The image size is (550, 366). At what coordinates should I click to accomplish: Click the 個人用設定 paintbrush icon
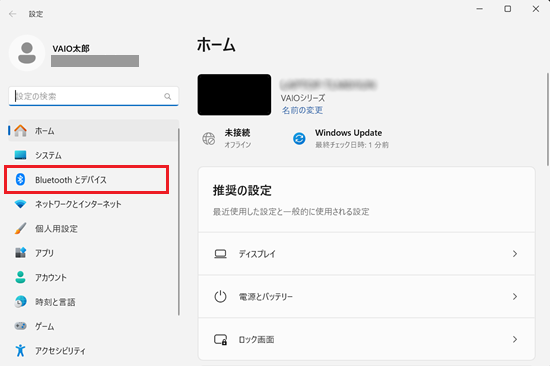pyautogui.click(x=20, y=228)
